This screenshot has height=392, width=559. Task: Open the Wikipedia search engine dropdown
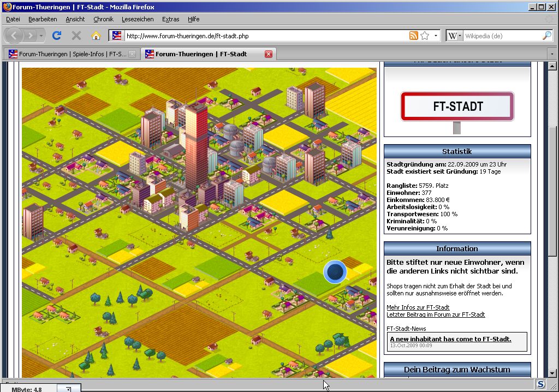coord(455,35)
